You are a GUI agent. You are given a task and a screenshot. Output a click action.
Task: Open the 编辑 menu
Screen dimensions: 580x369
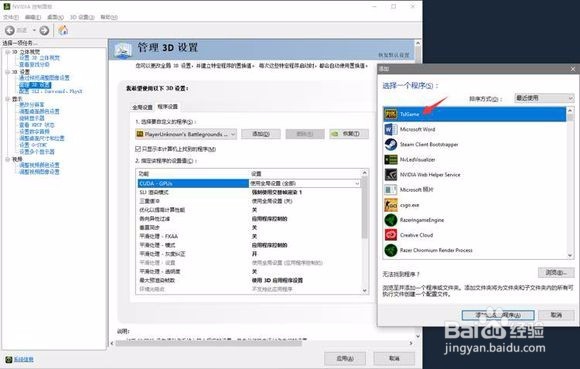[33, 17]
